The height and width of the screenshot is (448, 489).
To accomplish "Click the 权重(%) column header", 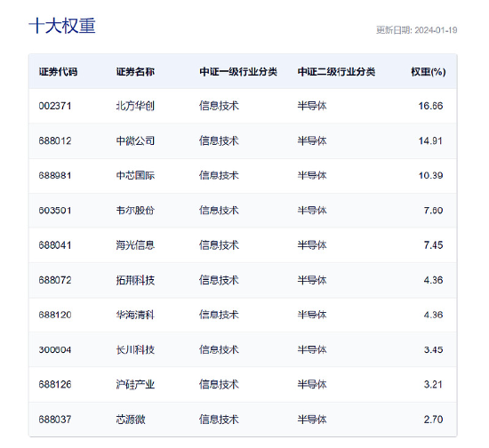I will [429, 72].
